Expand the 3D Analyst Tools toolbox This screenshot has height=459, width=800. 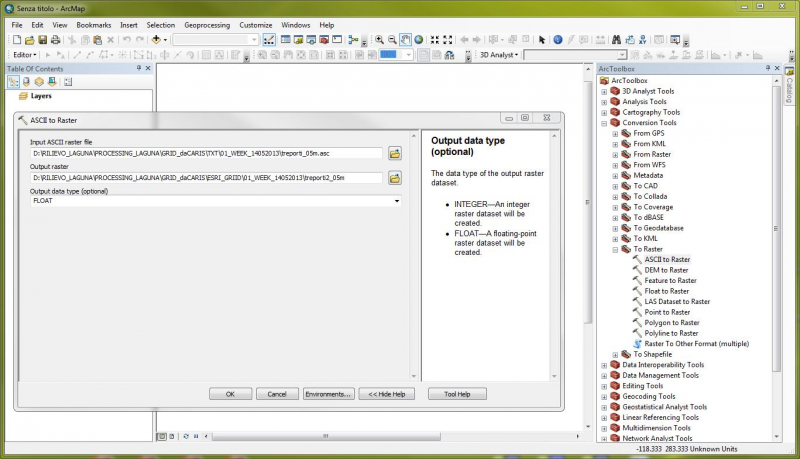(604, 91)
